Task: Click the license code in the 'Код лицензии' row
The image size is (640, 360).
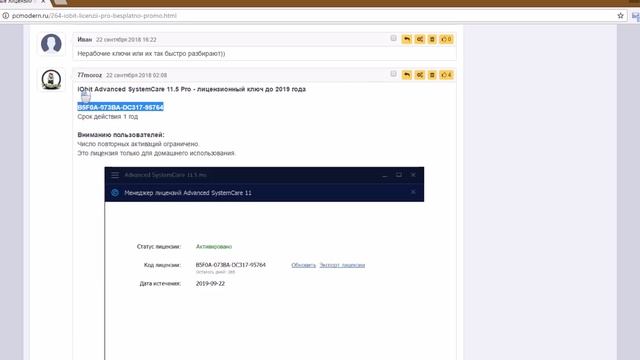Action: coord(231,265)
